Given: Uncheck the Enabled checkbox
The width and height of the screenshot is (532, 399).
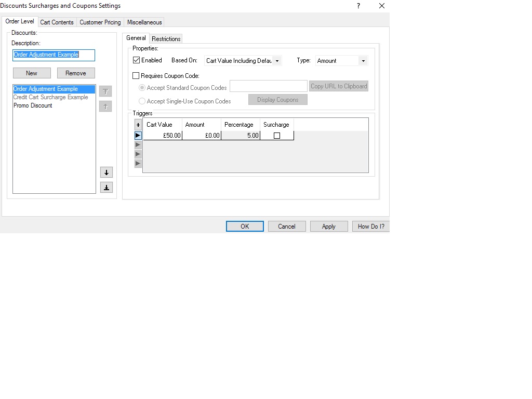Looking at the screenshot, I should point(137,60).
